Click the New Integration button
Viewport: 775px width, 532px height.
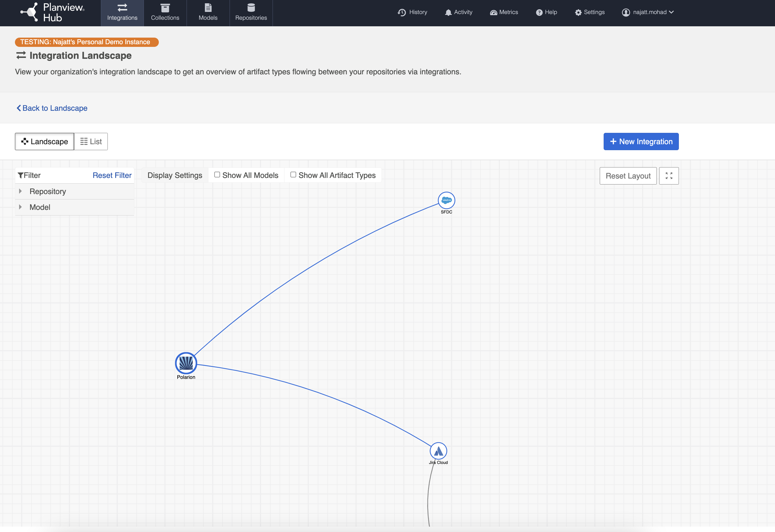[x=641, y=142]
